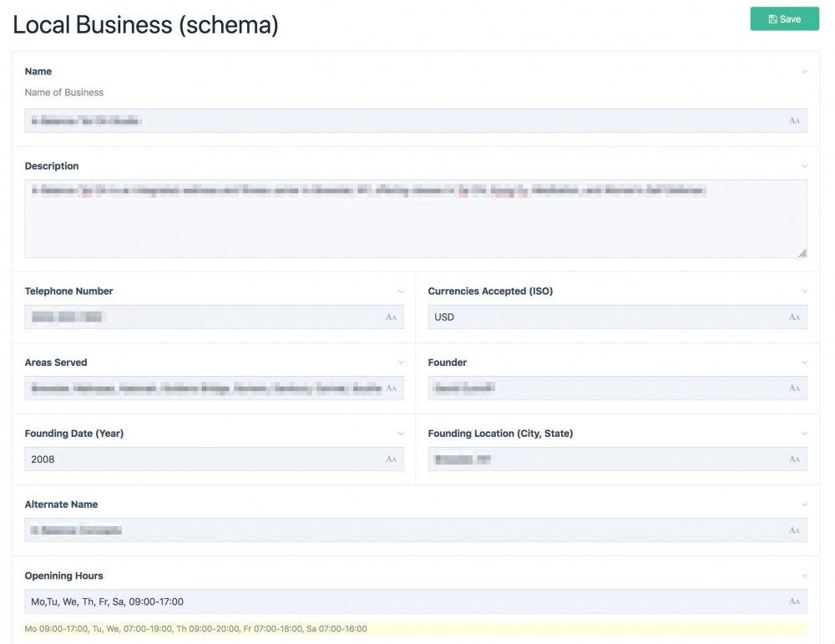Click the Aa icon in Openining Hours field

[x=794, y=601]
